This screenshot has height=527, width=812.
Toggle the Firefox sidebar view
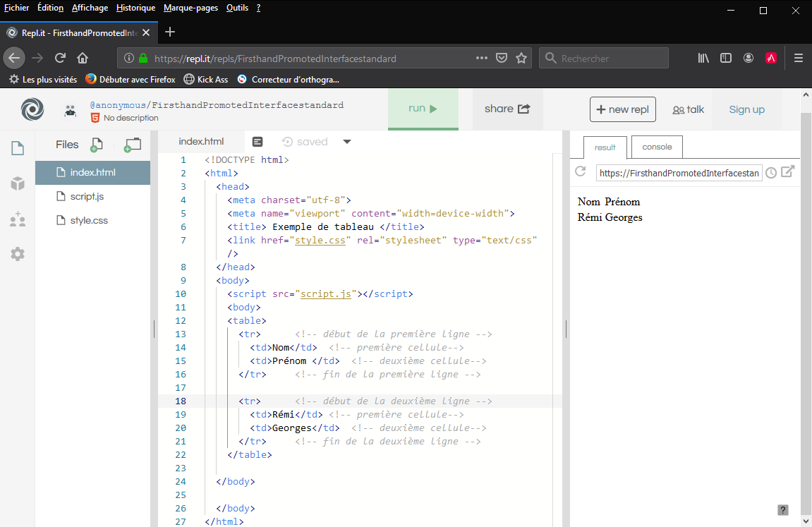(x=726, y=58)
